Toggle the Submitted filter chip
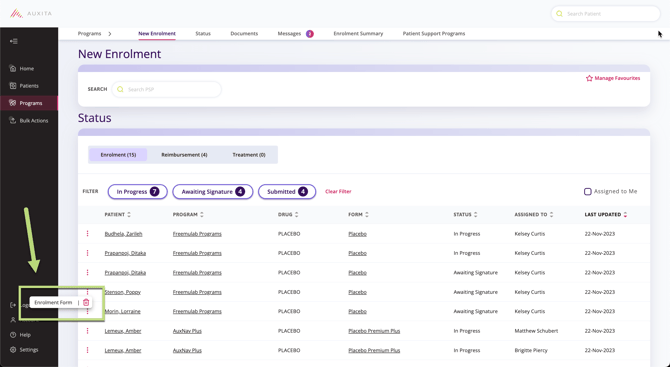The image size is (670, 367). (x=287, y=192)
